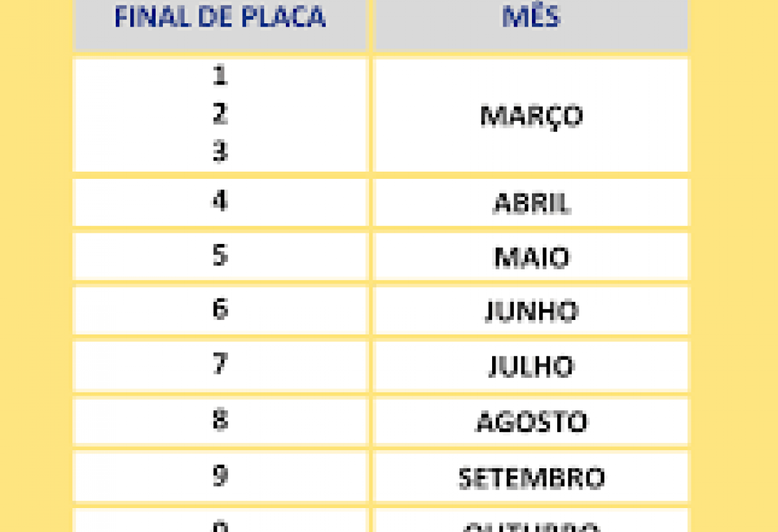This screenshot has width=778, height=532.
Task: Select the partially visible plate ending 0
Action: pyautogui.click(x=220, y=524)
